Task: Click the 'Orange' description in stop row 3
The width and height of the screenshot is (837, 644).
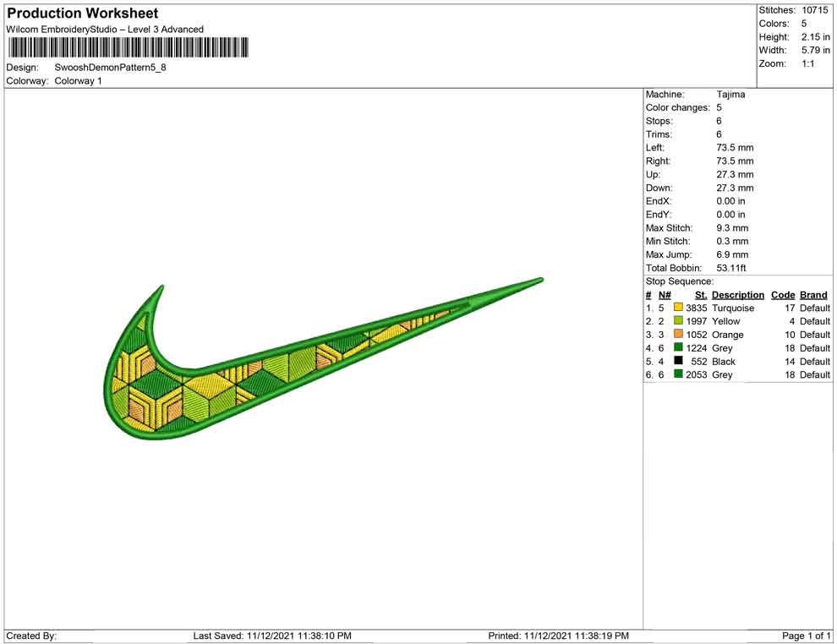Action: pos(727,335)
